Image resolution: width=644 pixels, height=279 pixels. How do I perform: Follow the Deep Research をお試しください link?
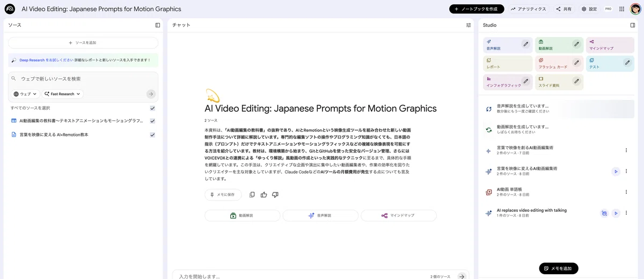tap(46, 60)
